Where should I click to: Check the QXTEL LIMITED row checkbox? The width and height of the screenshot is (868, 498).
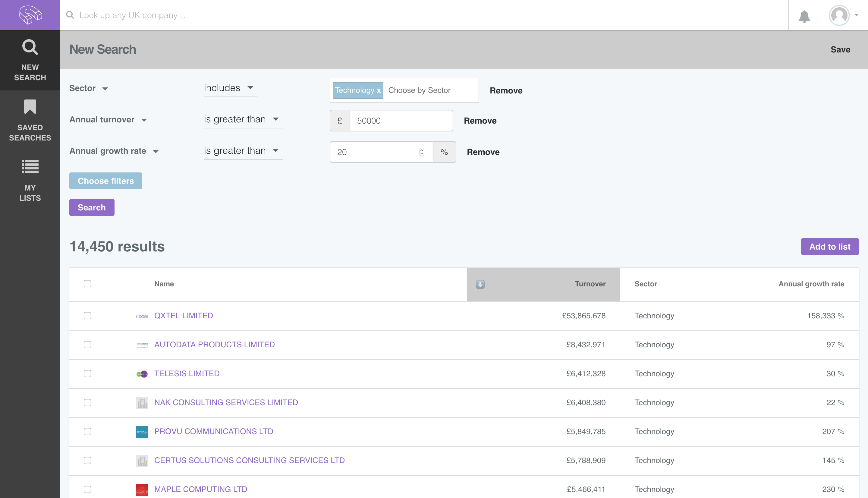87,316
